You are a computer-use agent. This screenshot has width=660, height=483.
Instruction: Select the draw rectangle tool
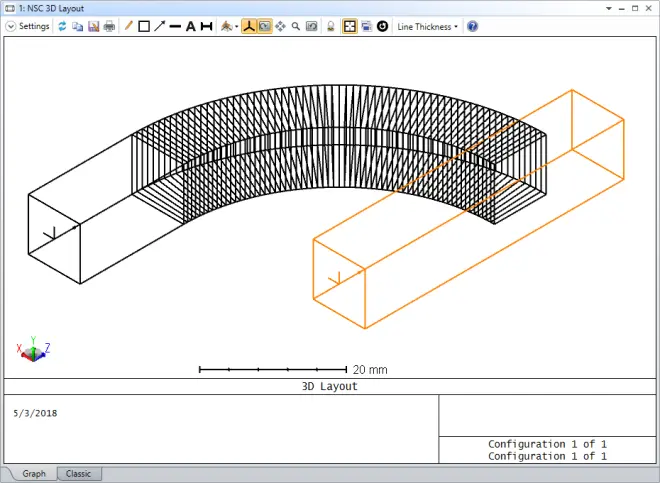point(144,27)
